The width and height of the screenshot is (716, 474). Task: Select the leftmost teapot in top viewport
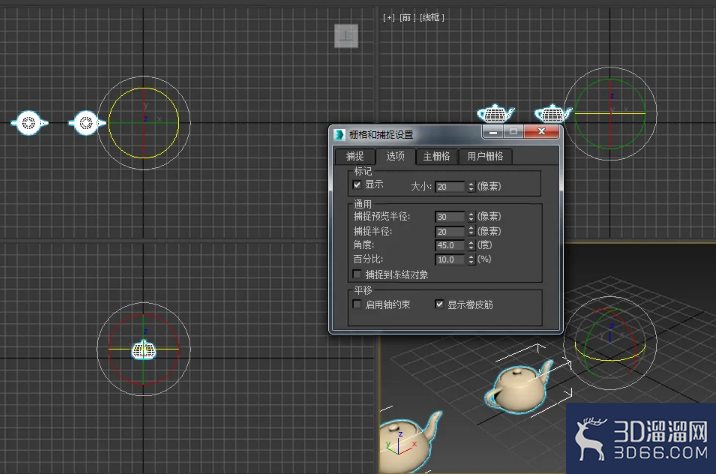pos(29,123)
